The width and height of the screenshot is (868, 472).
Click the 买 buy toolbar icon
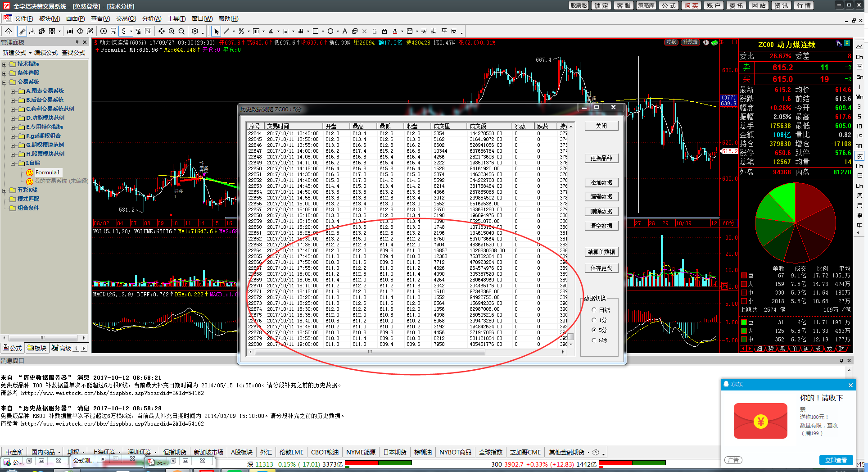click(424, 31)
